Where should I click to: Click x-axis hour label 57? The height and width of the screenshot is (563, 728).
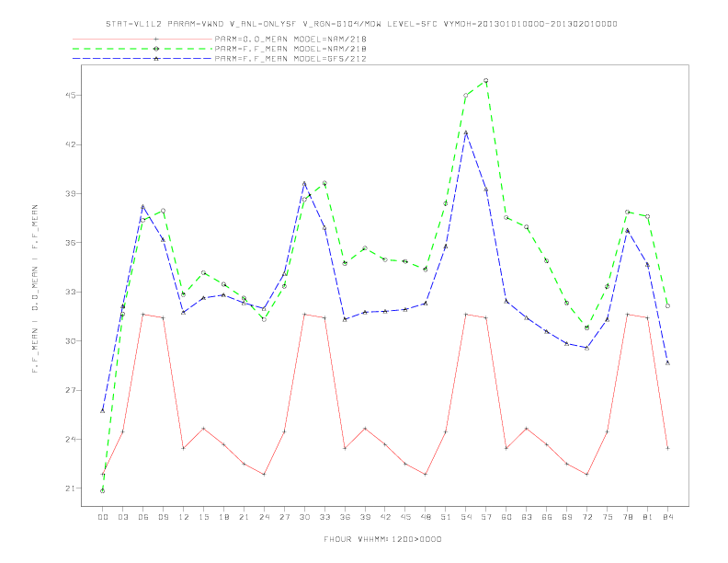[x=486, y=517]
